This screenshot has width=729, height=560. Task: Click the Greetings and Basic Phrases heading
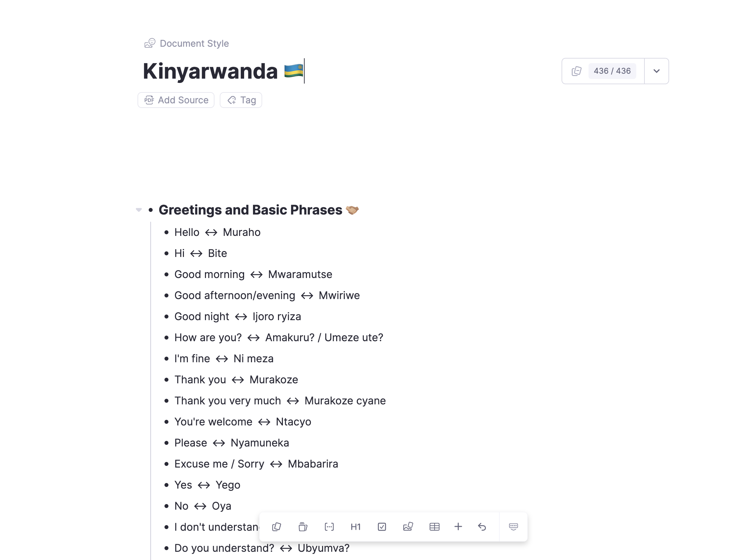click(x=250, y=210)
